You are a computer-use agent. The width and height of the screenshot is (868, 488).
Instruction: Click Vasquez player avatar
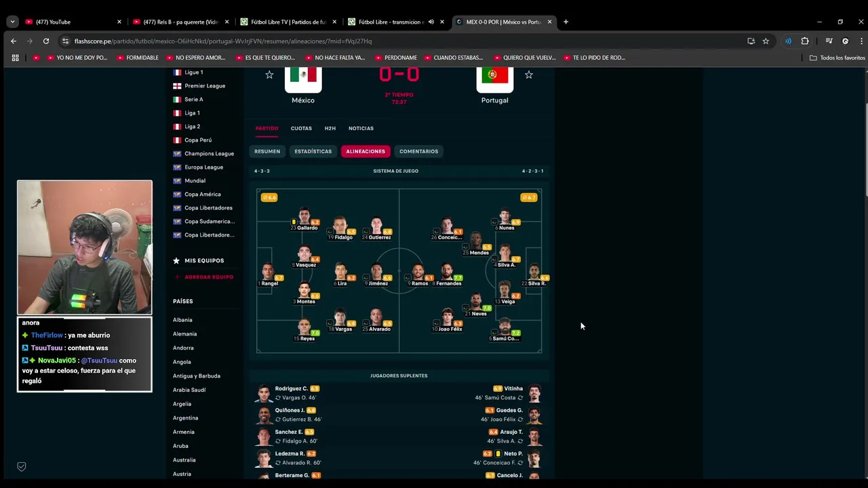coord(304,253)
